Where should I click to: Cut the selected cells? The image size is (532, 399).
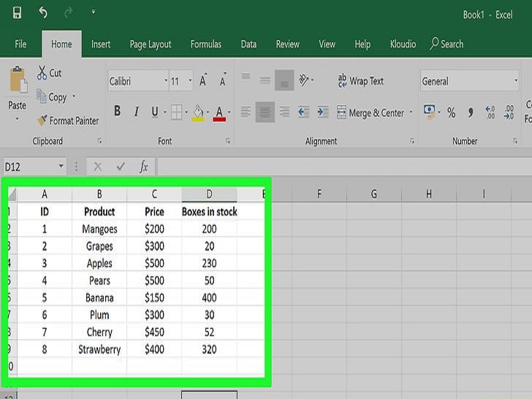click(x=49, y=73)
